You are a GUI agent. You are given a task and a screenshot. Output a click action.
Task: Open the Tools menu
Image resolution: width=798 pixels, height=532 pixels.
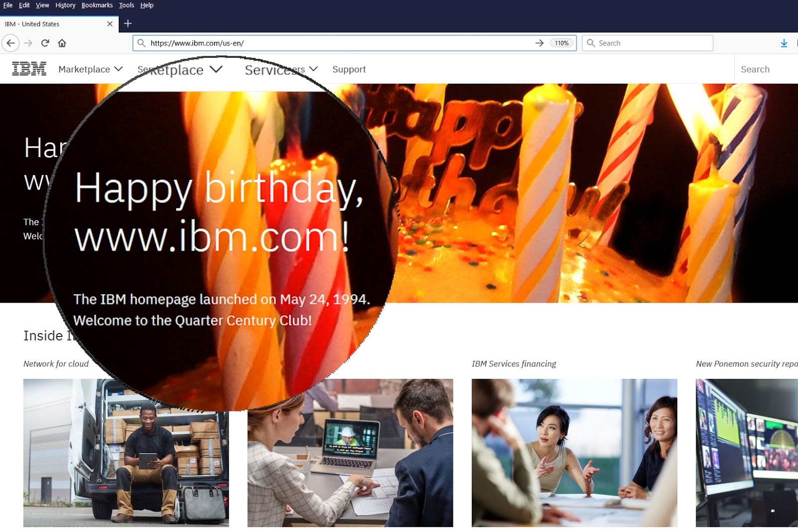127,5
